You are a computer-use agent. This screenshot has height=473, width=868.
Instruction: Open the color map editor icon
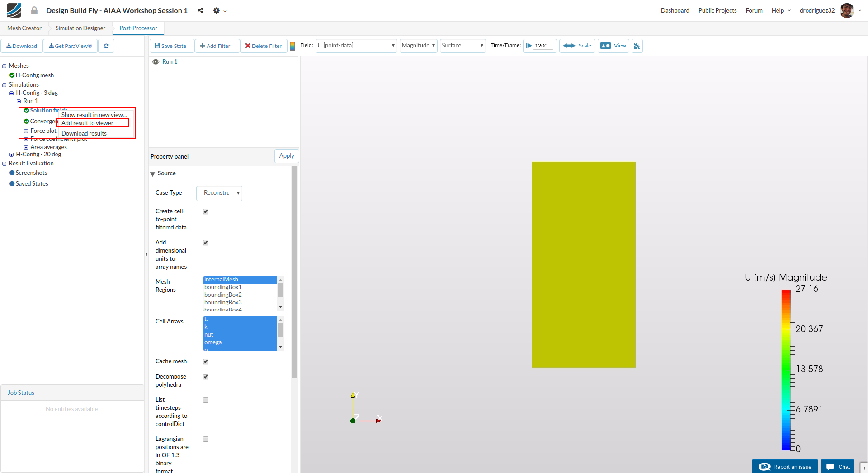[x=292, y=46]
